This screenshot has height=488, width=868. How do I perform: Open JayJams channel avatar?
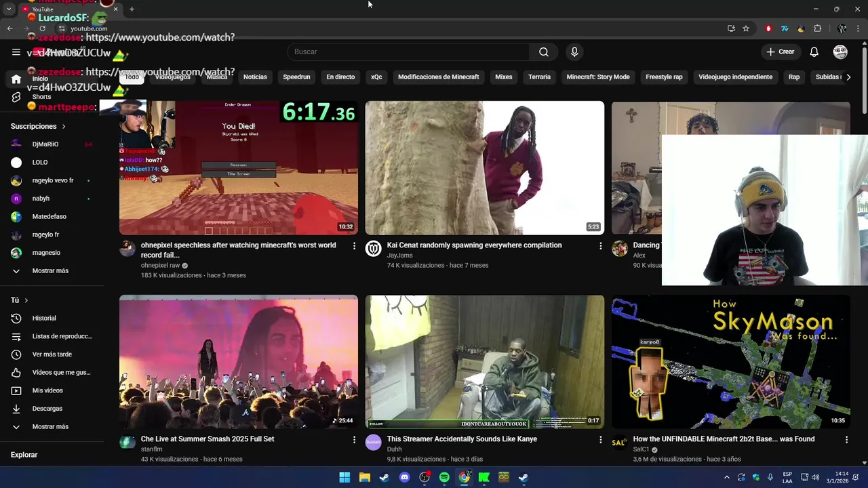374,249
